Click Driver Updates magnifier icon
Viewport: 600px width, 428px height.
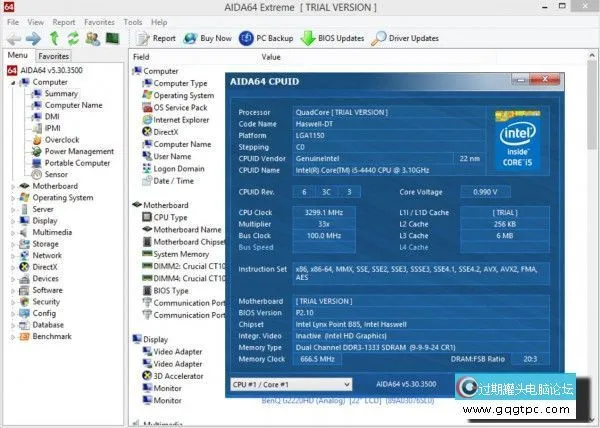380,39
